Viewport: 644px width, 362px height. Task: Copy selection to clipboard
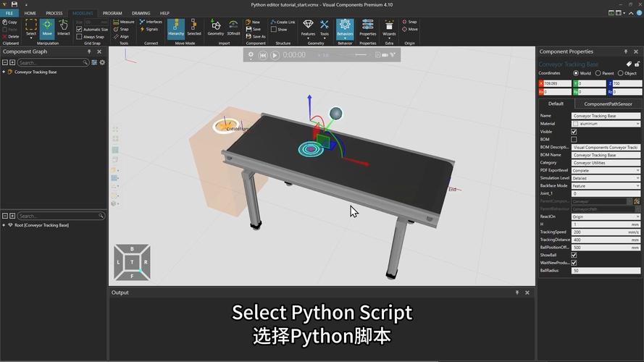tap(10, 22)
